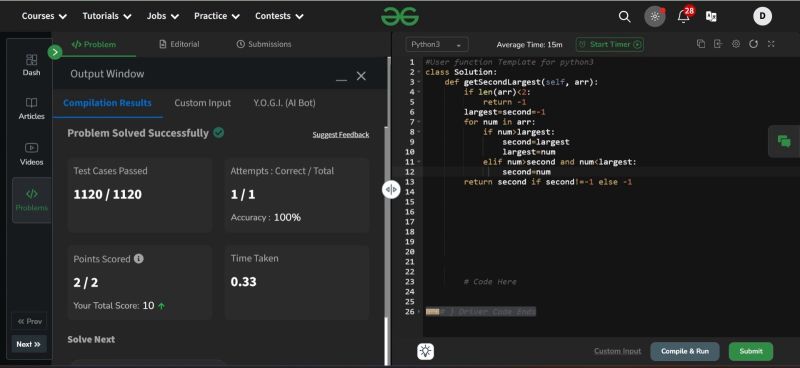Open the search magnifier icon
Screen dimensions: 800x368
[624, 16]
